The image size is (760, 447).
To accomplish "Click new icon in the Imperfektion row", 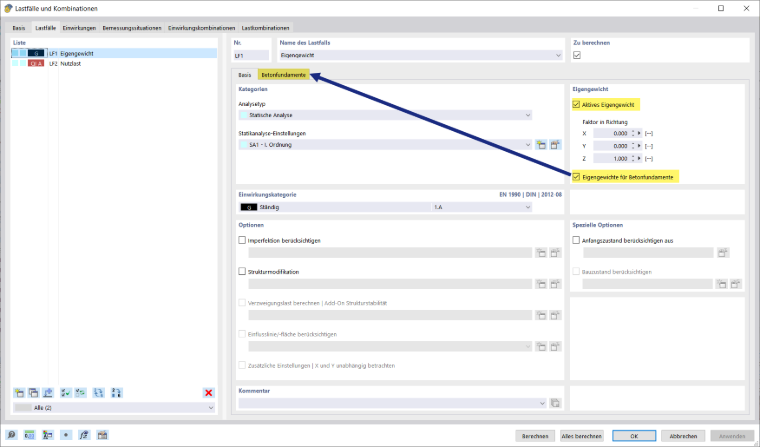I will pyautogui.click(x=541, y=253).
